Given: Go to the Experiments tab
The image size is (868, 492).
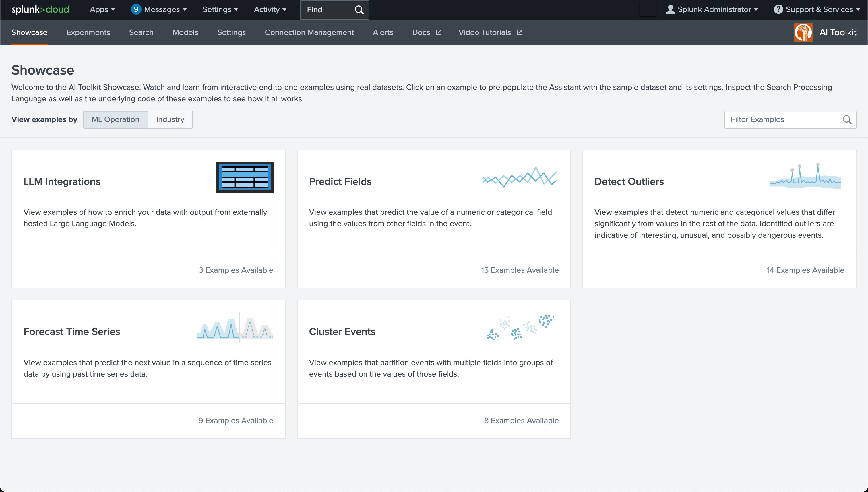Looking at the screenshot, I should [x=88, y=32].
